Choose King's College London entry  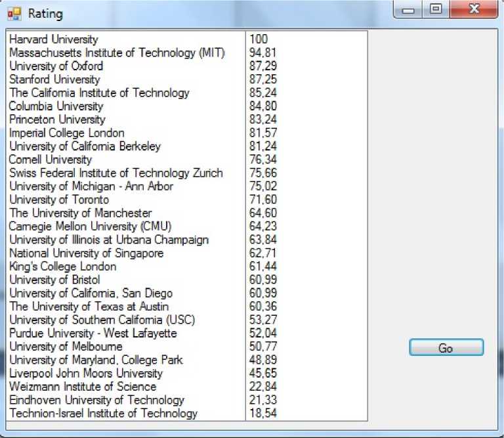pyautogui.click(x=63, y=266)
